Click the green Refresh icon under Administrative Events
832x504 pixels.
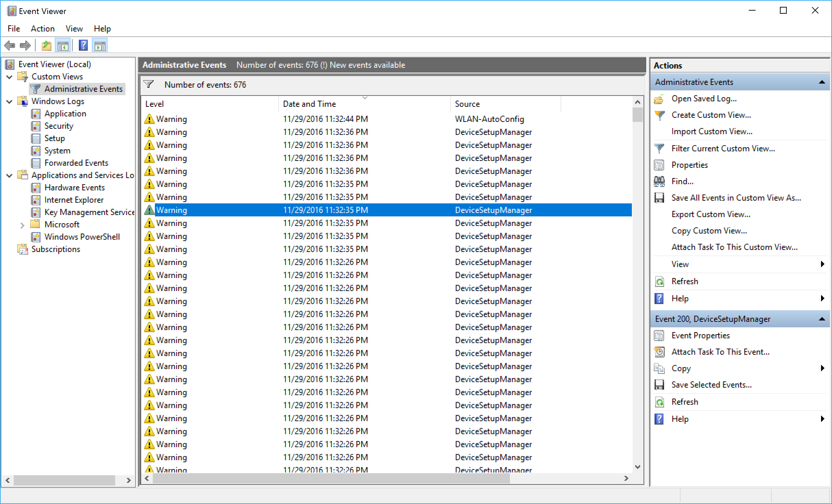click(x=659, y=281)
